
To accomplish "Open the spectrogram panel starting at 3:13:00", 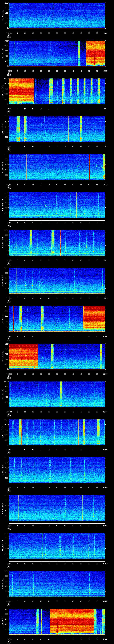I will pyautogui.click(x=57, y=470).
